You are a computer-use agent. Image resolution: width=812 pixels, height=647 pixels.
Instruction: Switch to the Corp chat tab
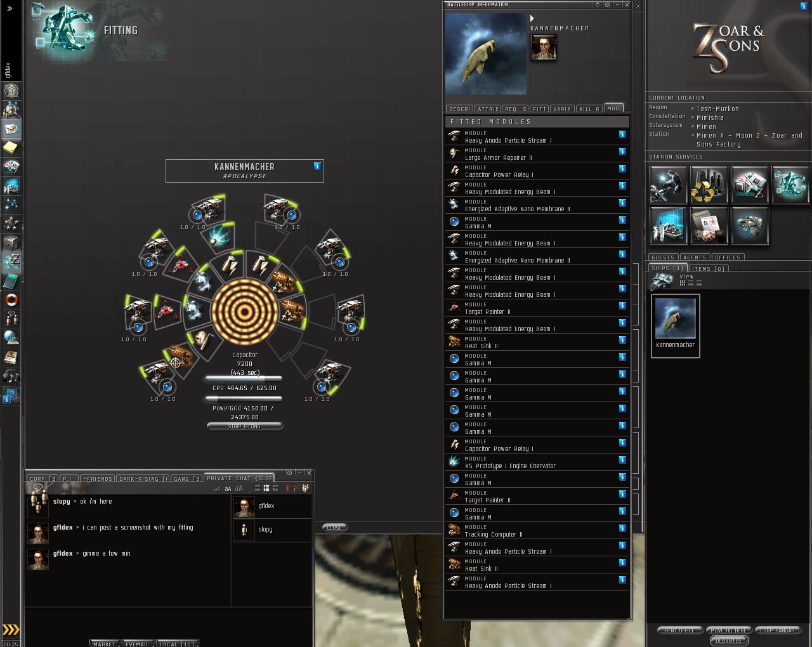pyautogui.click(x=43, y=478)
